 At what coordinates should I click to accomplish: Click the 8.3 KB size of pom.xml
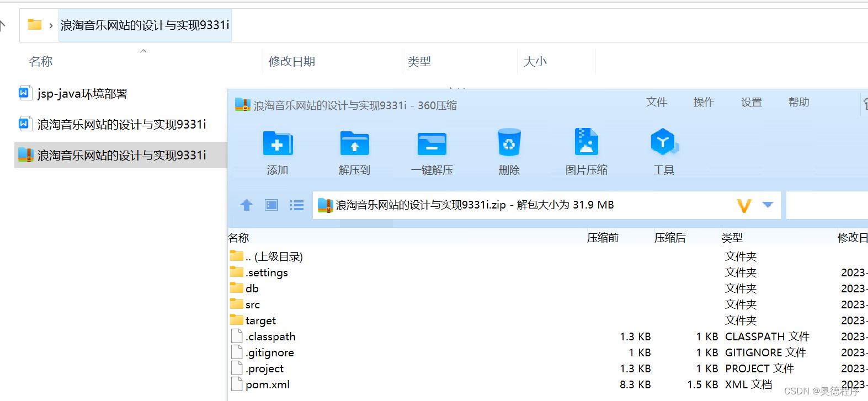click(635, 384)
